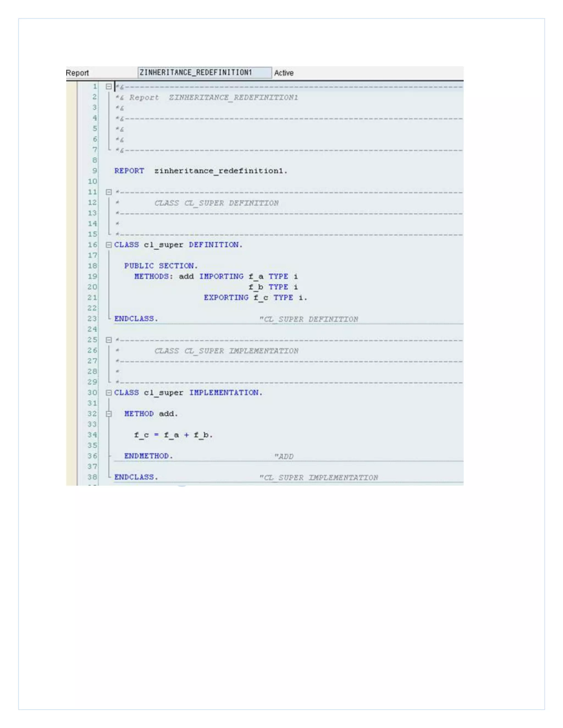The height and width of the screenshot is (728, 563).
Task: Collapse CLASS cl_super IMPLEMENTATION block
Action: (x=109, y=393)
